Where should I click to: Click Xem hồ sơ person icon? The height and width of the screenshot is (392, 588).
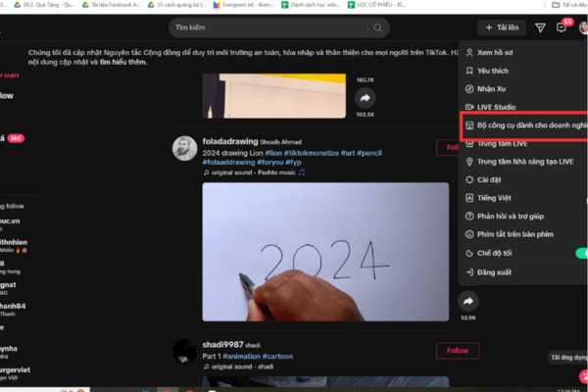pyautogui.click(x=469, y=53)
